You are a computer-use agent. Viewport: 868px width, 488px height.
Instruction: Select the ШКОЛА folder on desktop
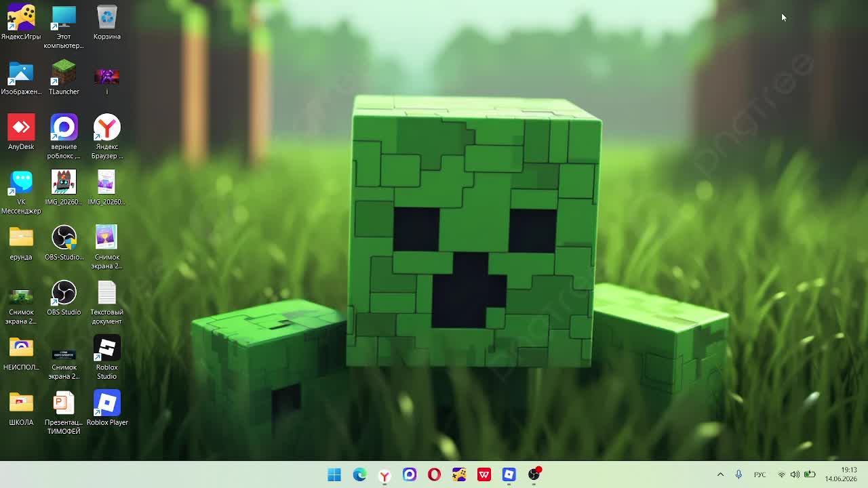pos(21,409)
